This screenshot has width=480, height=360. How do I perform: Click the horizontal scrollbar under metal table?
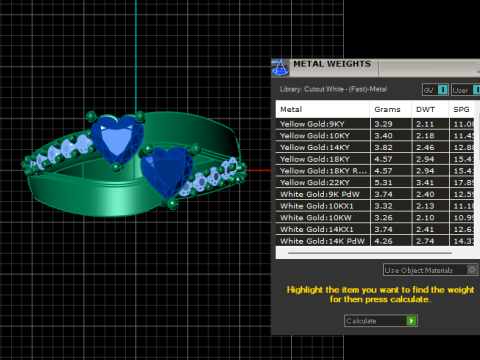coord(370,253)
